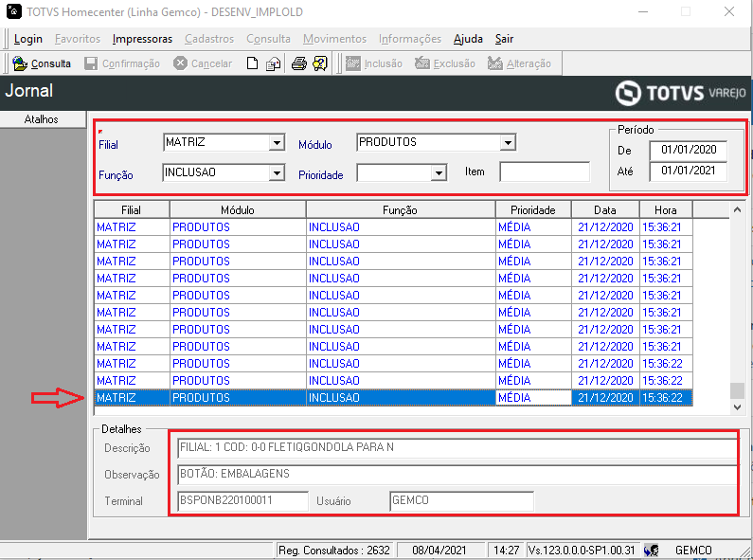
Task: Click the Prioridade column header
Action: coord(533,209)
